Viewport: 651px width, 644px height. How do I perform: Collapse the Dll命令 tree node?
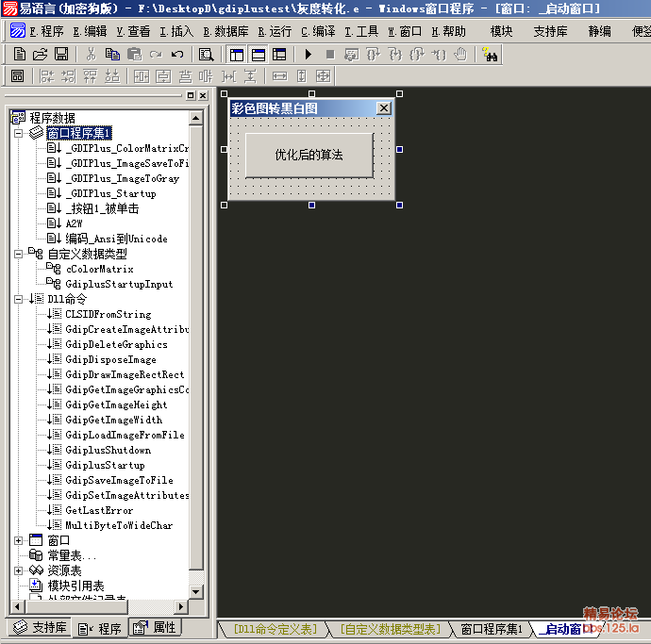[19, 299]
